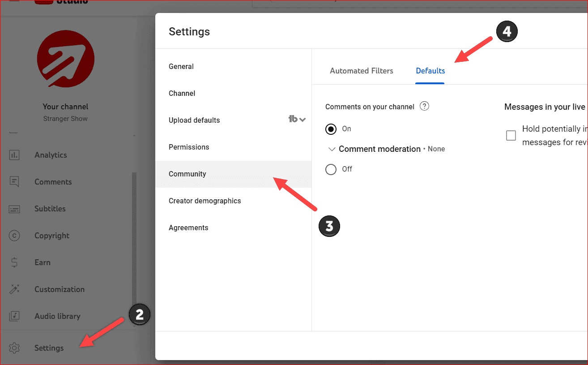This screenshot has height=365, width=588.
Task: Open Channel settings section
Action: [x=233, y=93]
